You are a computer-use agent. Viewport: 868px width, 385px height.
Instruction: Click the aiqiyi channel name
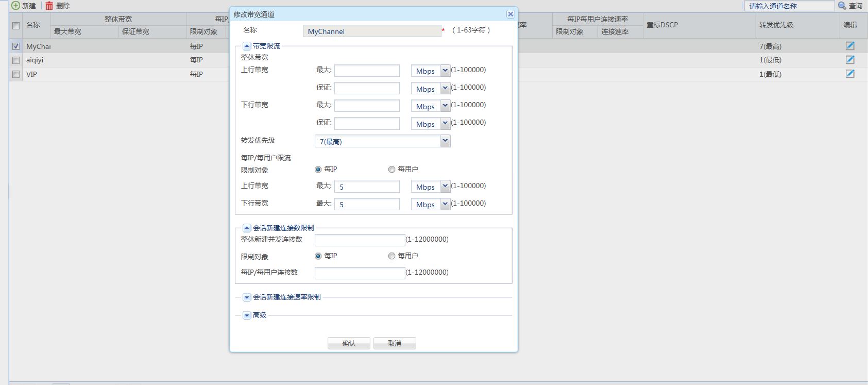pos(35,60)
